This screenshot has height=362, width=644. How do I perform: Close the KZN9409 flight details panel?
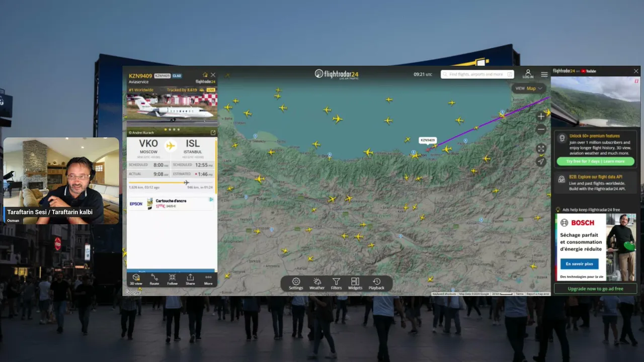tap(213, 75)
